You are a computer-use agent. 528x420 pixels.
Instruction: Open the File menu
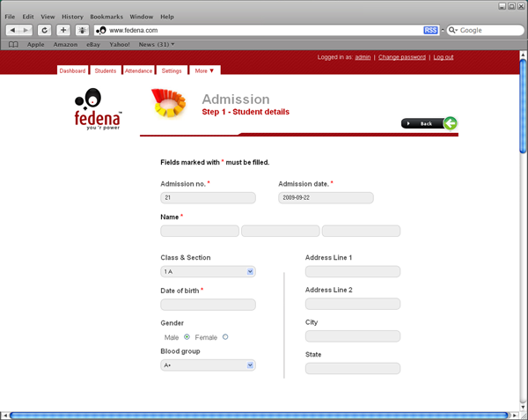(x=10, y=17)
